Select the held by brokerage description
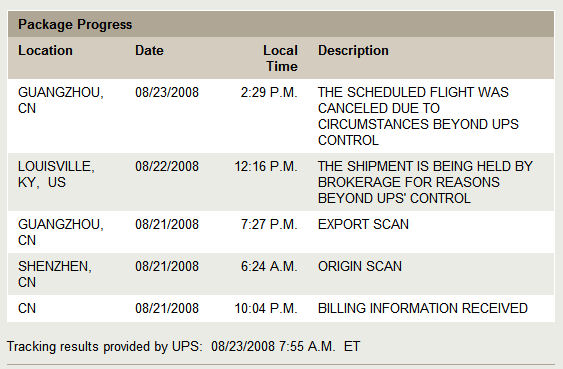The image size is (563, 369). click(425, 182)
